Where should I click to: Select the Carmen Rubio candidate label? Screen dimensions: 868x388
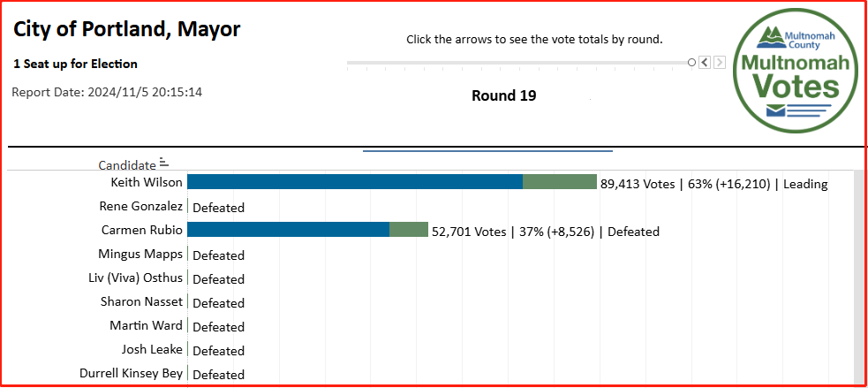click(142, 230)
